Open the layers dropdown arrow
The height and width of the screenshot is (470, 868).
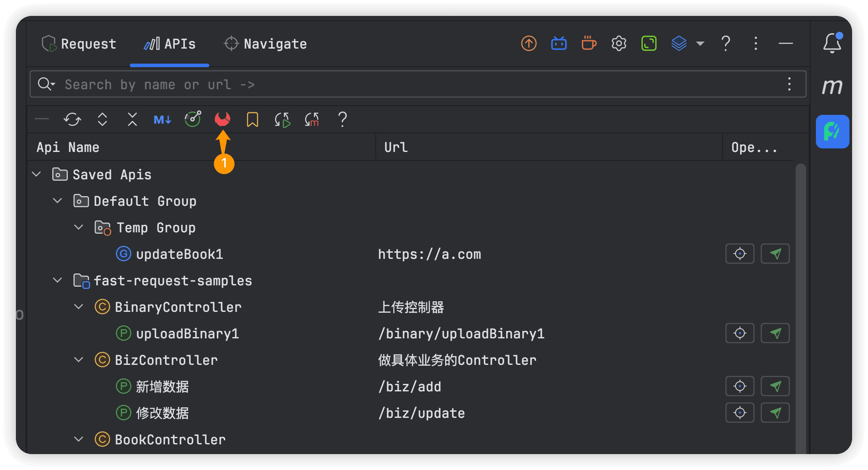point(700,43)
